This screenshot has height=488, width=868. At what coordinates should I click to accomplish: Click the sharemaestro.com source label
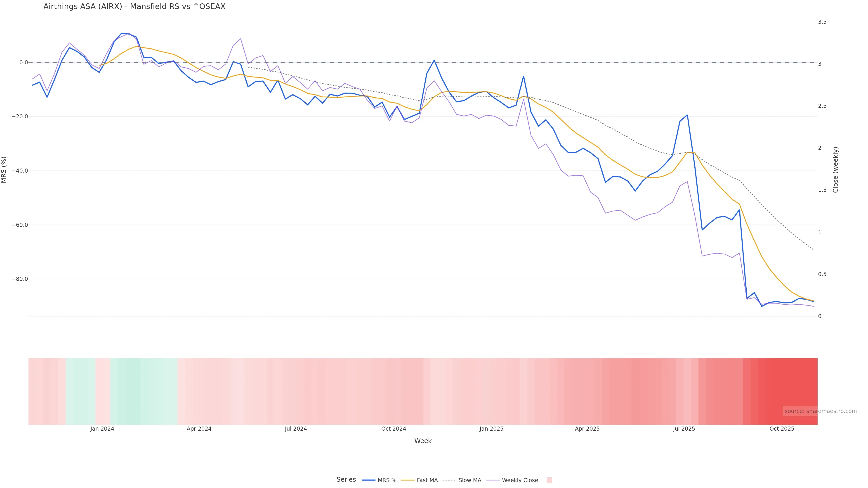tap(820, 411)
